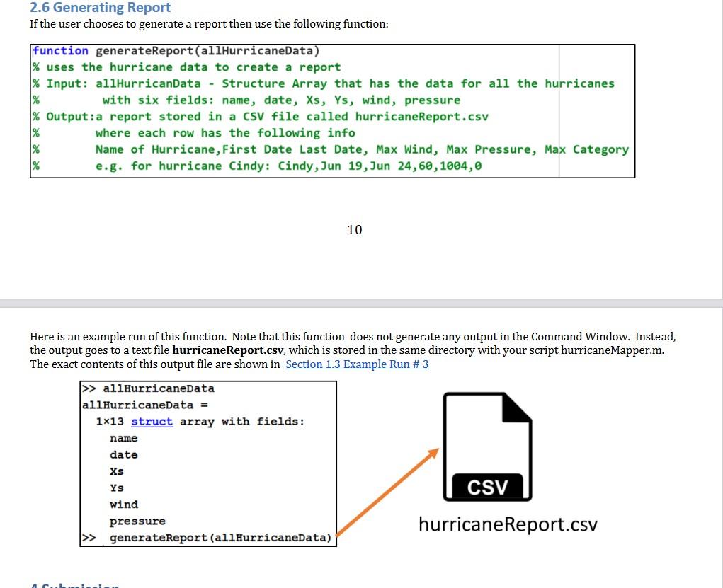This screenshot has width=723, height=588.
Task: Click the generateReport(allHurricaneData) call in command window
Action: pyautogui.click(x=220, y=537)
